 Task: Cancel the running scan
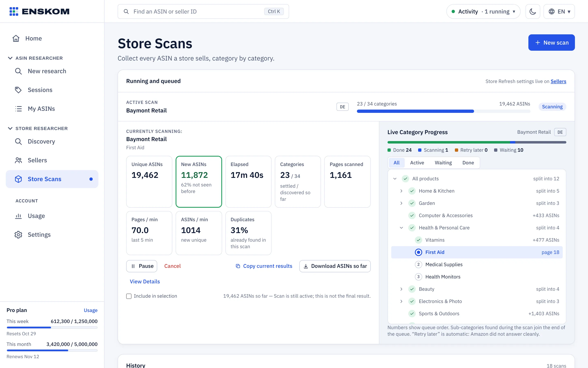point(172,266)
